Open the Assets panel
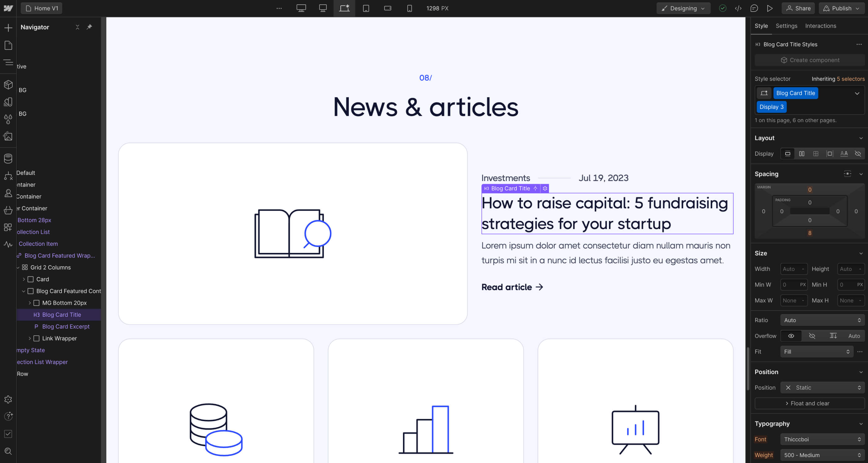 8,136
